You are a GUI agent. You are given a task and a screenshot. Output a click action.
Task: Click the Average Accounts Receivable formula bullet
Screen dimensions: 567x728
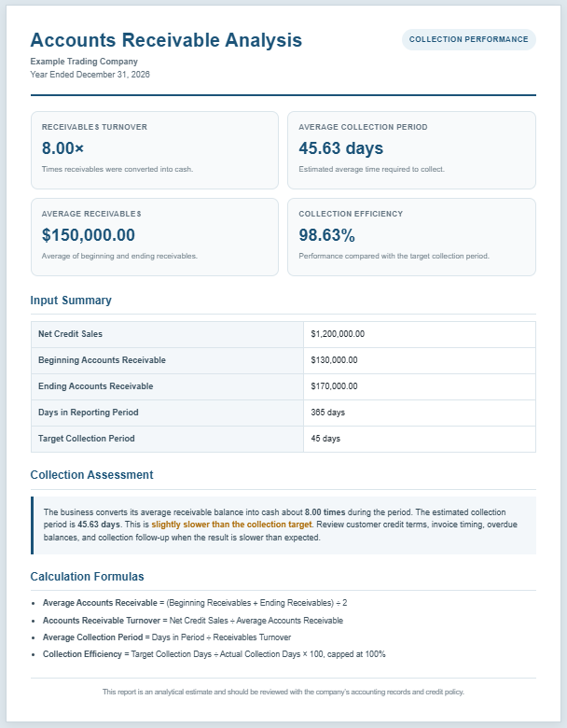[195, 603]
